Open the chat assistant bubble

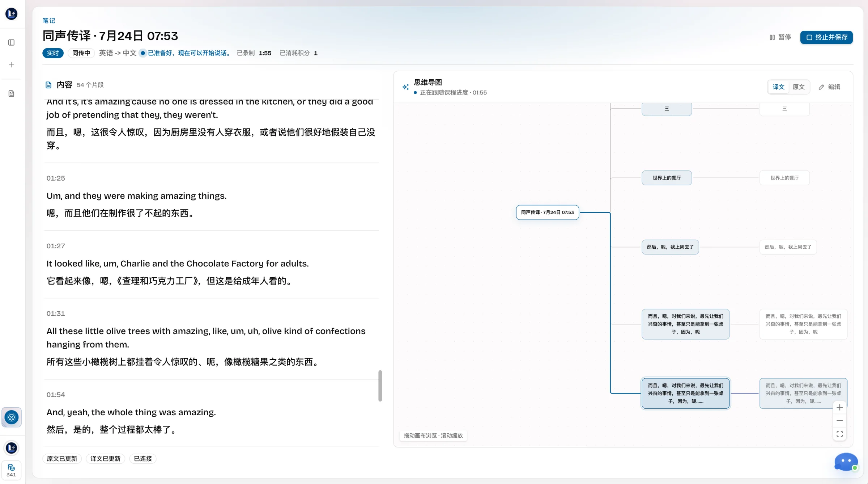[x=846, y=462]
